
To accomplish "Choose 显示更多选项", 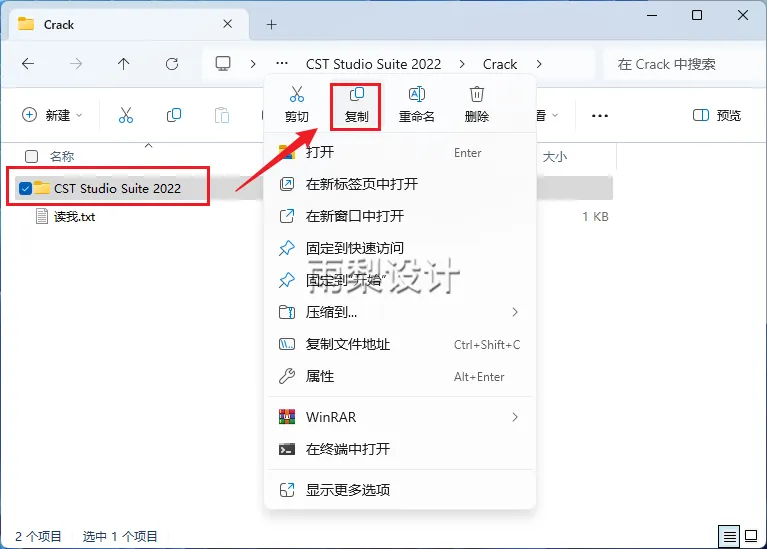I will tap(399, 490).
